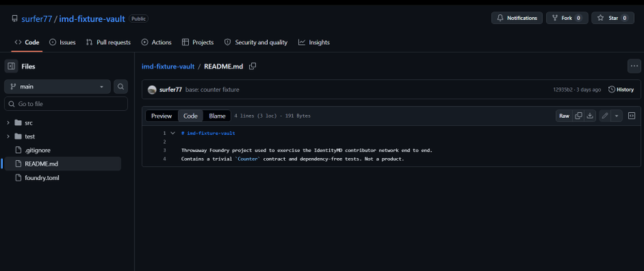Click the README.md breadcrumb filename
The image size is (644, 271).
click(224, 66)
